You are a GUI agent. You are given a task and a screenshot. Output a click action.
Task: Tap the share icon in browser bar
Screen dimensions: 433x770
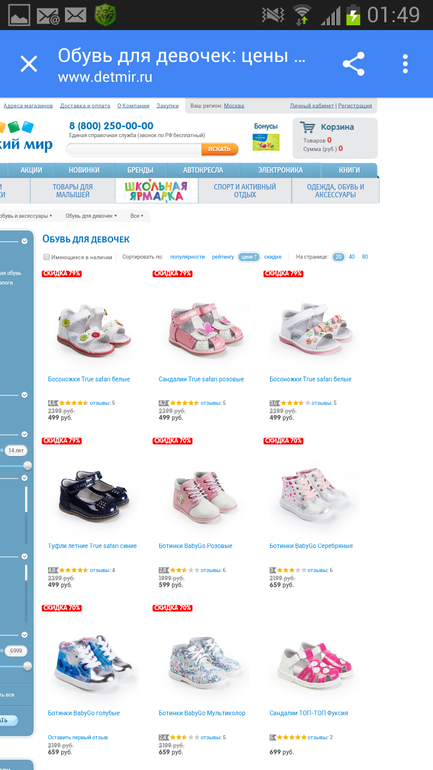[x=353, y=64]
